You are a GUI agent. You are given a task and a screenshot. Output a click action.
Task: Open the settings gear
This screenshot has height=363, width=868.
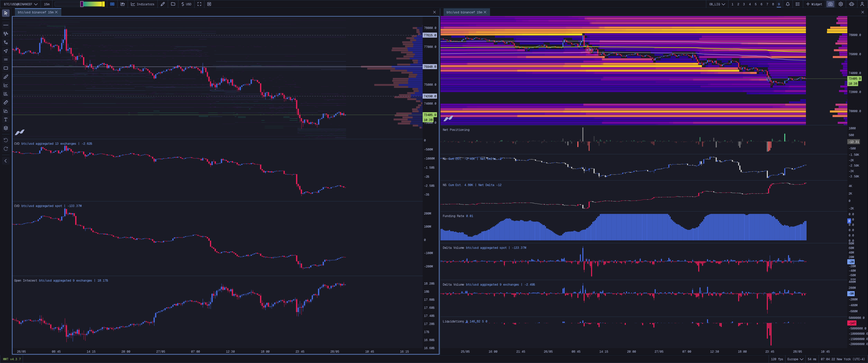click(841, 4)
